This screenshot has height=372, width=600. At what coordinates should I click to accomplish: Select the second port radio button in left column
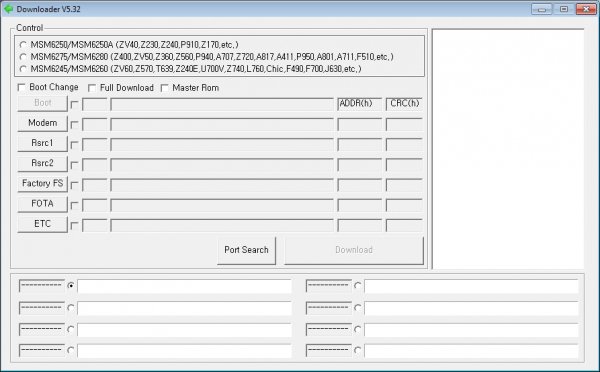pyautogui.click(x=71, y=308)
